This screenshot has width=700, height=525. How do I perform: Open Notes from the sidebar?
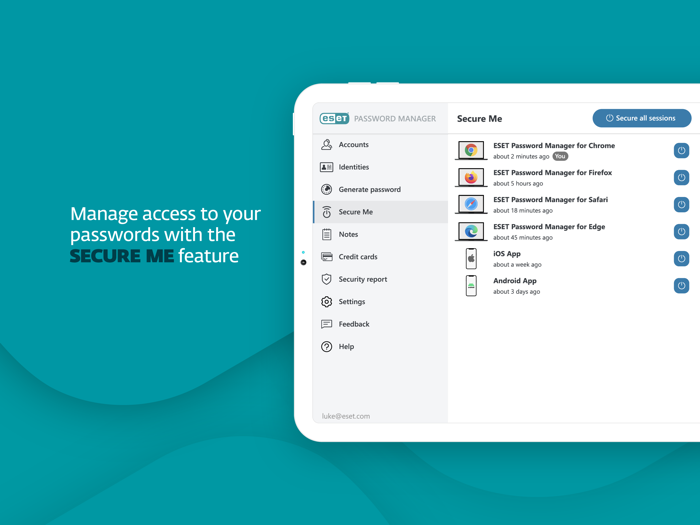[380, 234]
